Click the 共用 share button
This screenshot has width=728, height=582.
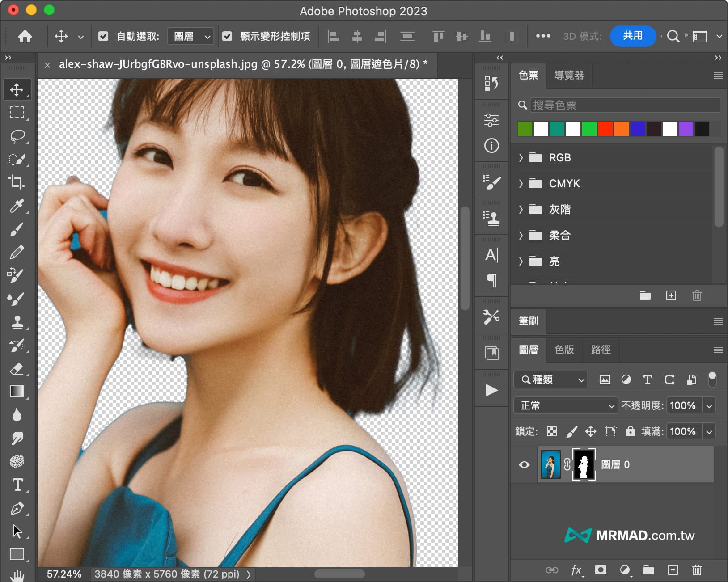tap(633, 36)
